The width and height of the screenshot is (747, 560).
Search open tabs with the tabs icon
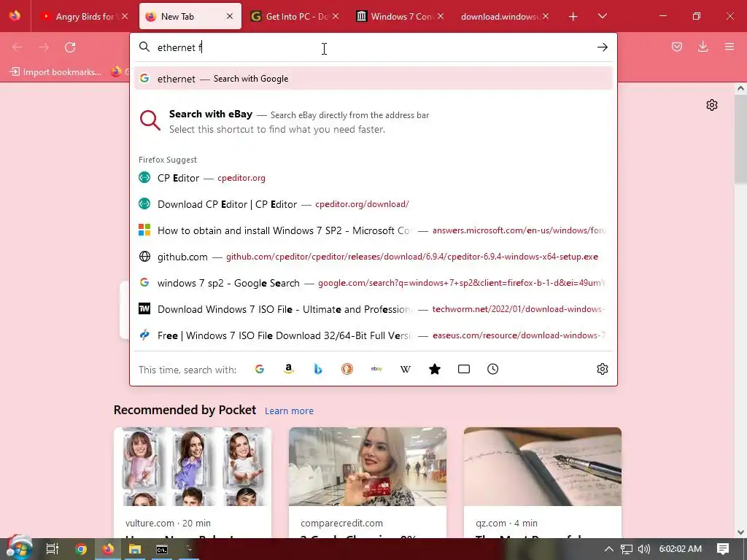(x=463, y=369)
